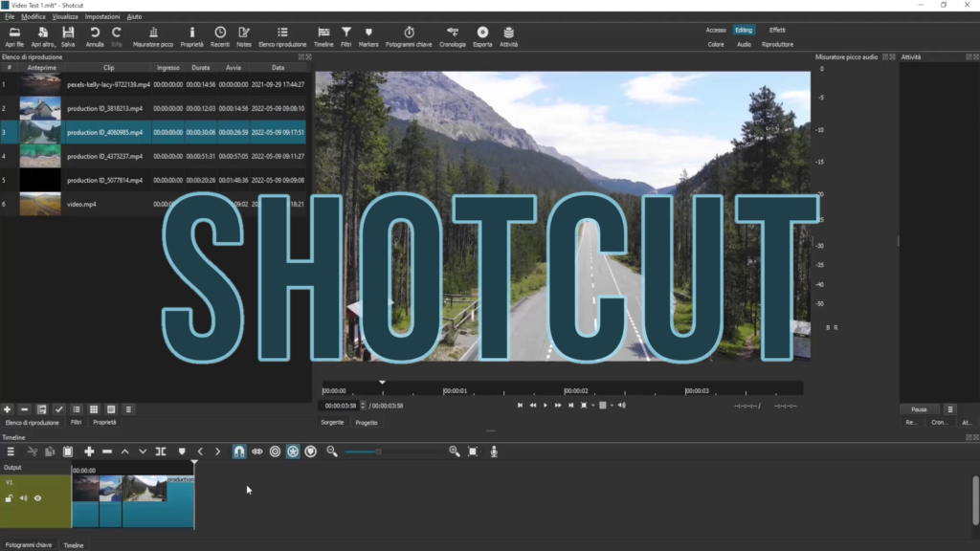Open the File menu
980x551 pixels.
coord(10,17)
